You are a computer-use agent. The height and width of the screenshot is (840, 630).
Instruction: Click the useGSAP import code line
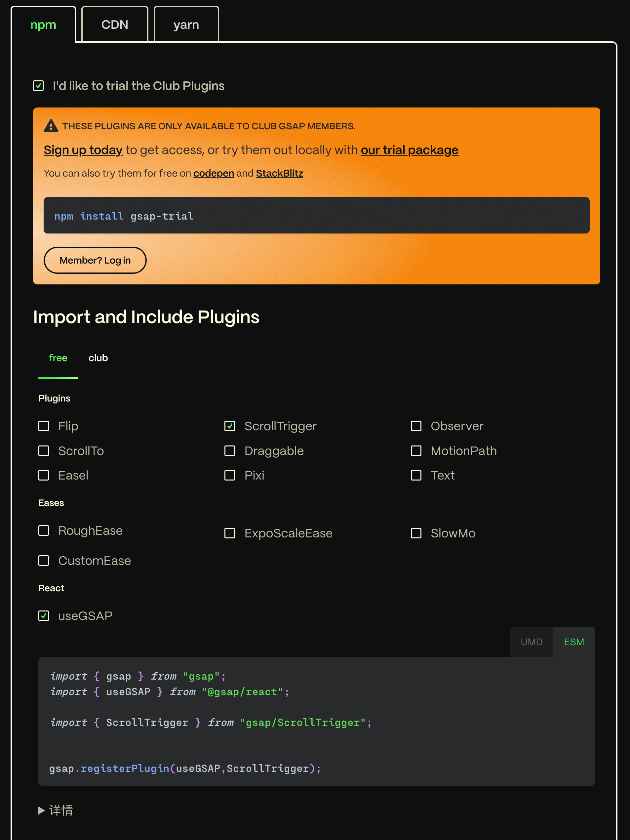170,692
